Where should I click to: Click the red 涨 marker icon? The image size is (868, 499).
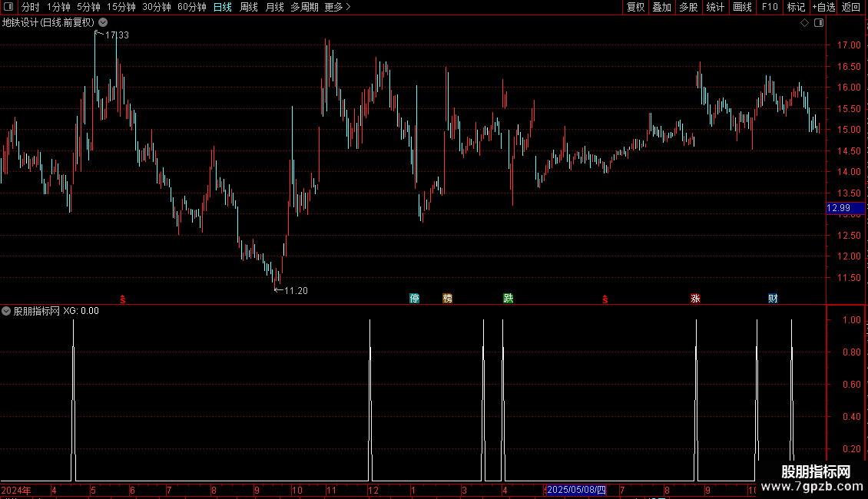coord(695,298)
